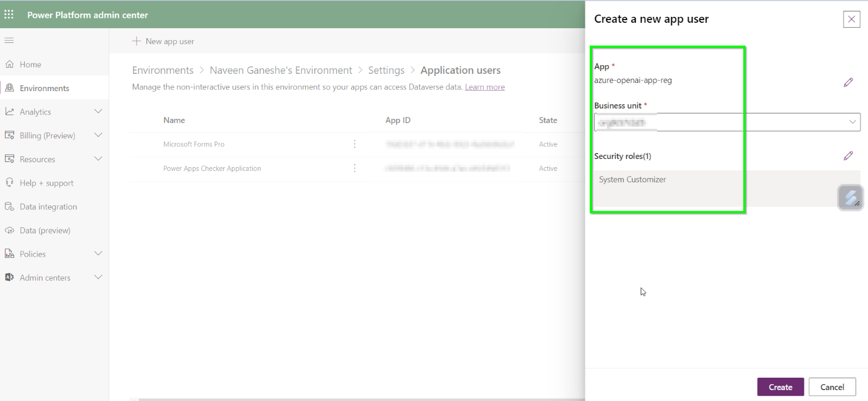The image size is (868, 401).
Task: Click the Create button
Action: [x=780, y=387]
